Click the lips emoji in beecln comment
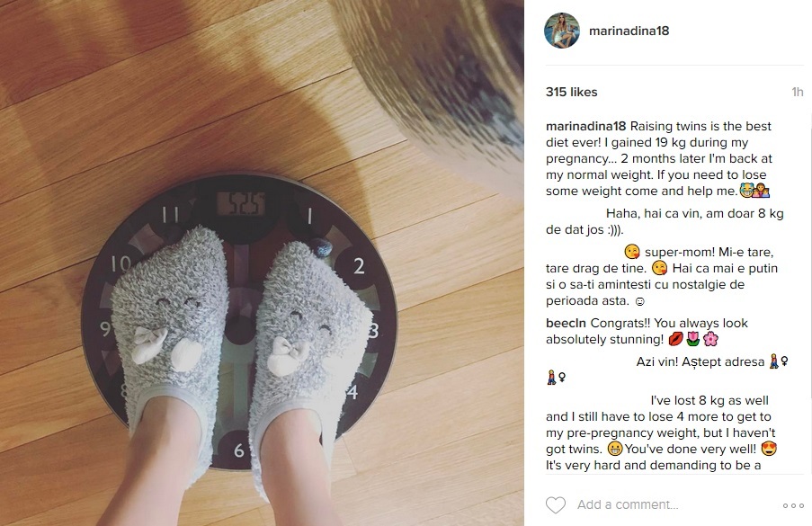 [676, 340]
